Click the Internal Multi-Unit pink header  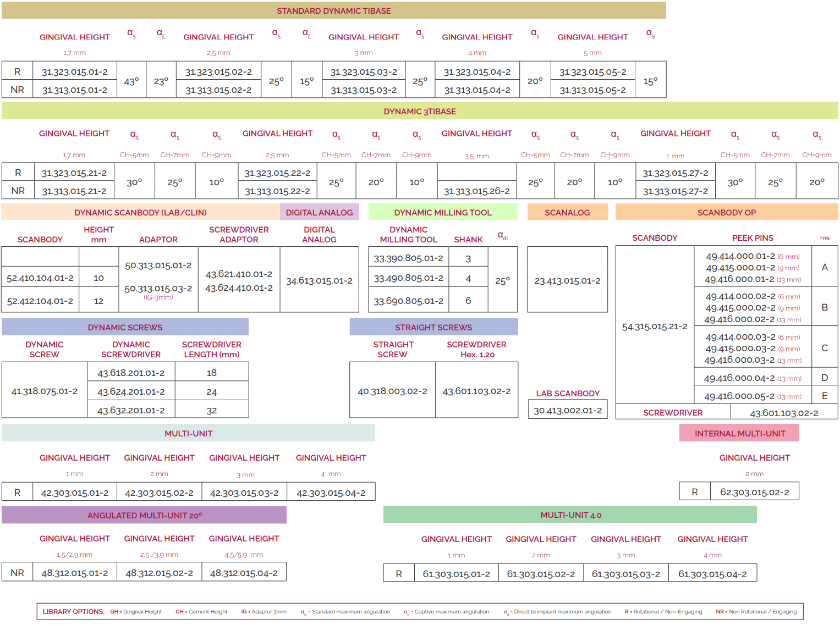739,434
